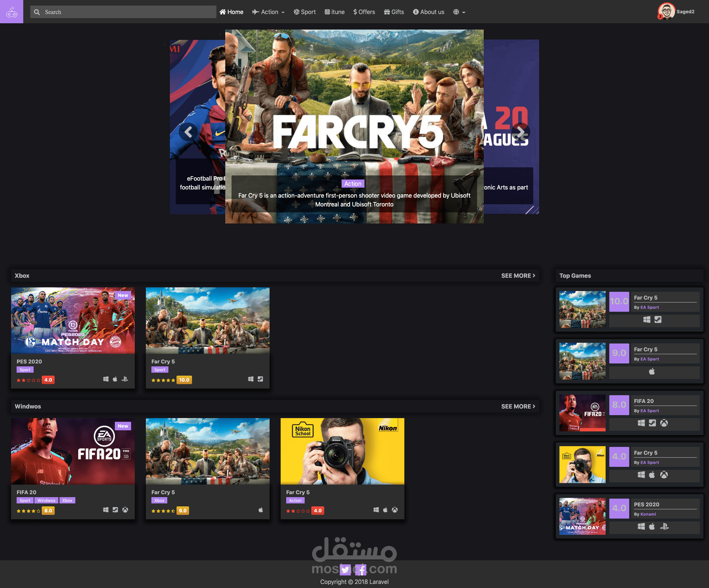
Task: Click the FIFA 20 title in Windwos section
Action: pyautogui.click(x=27, y=492)
